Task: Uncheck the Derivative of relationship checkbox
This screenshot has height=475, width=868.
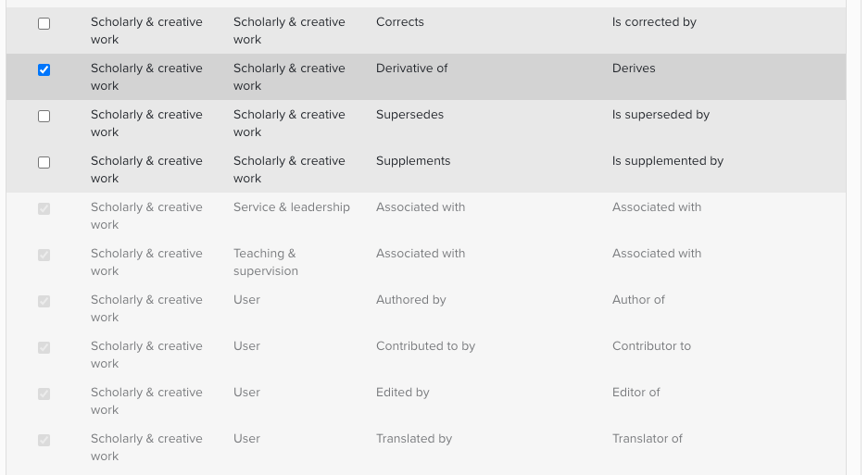Action: click(44, 69)
